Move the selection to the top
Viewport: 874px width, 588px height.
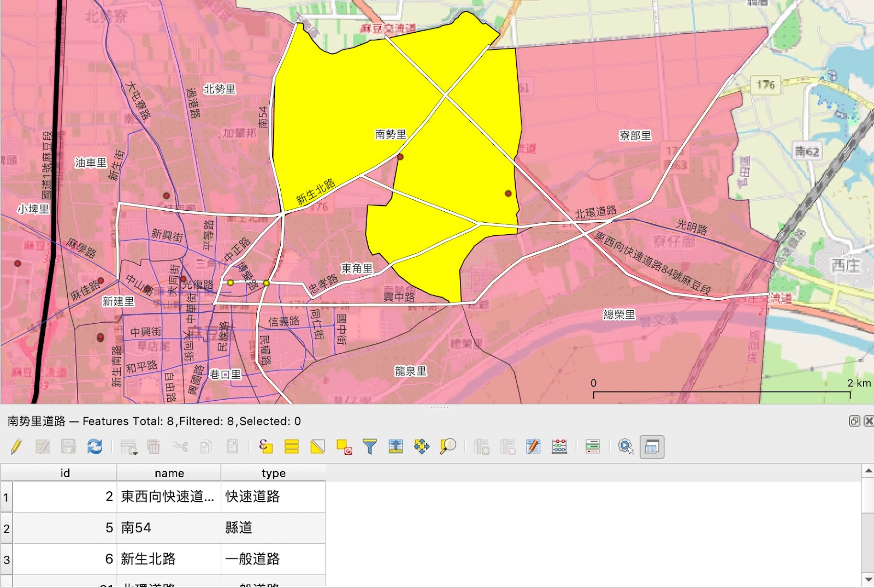396,447
